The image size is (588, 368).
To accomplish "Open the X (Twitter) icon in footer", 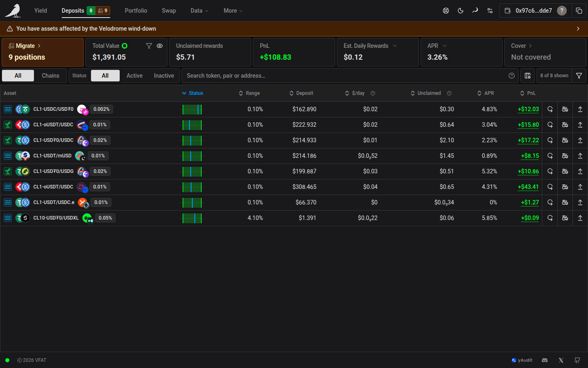I will coord(561,360).
